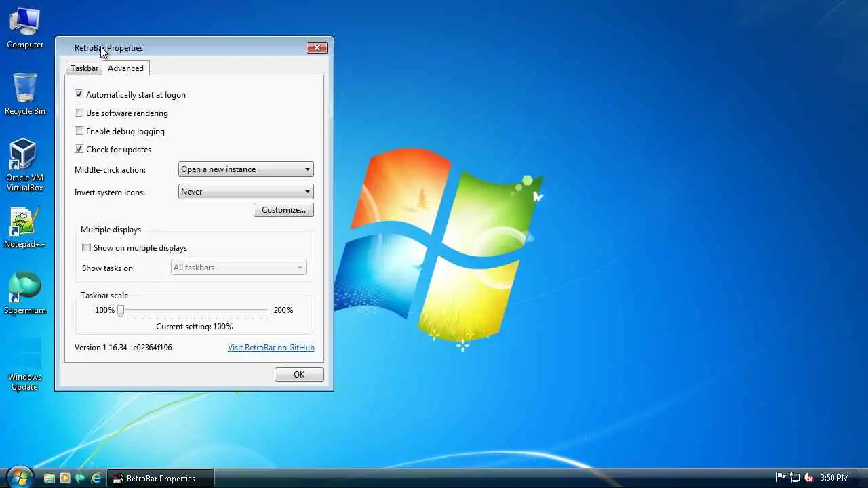Click the Customize... button
Viewport: 868px width, 488px height.
coord(283,210)
